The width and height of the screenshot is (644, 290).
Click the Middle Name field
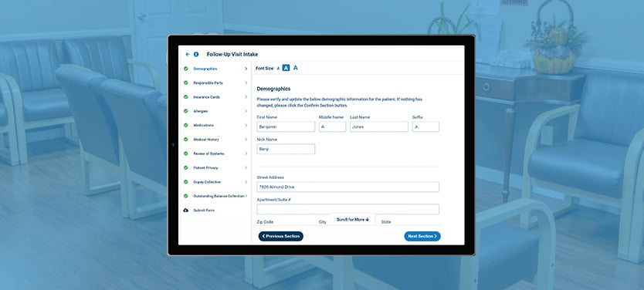pos(332,126)
